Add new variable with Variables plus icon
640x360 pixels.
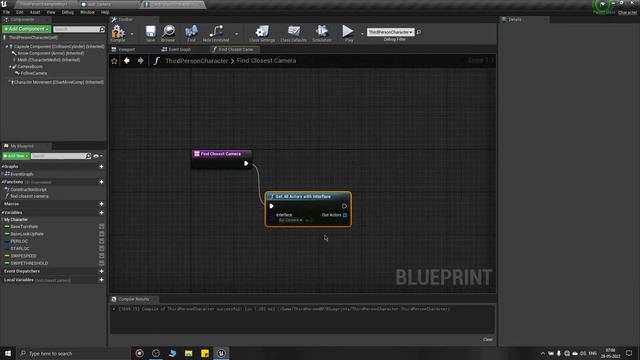(x=101, y=213)
